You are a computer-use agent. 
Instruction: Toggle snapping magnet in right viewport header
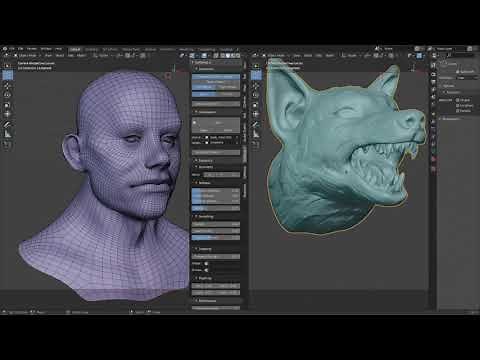pos(377,55)
